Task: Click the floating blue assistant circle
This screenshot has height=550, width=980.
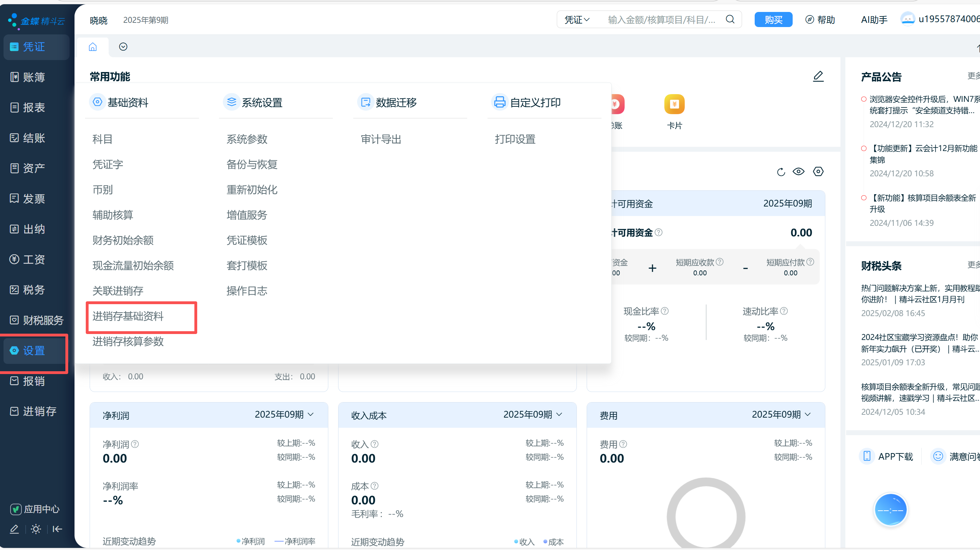Action: pos(890,509)
